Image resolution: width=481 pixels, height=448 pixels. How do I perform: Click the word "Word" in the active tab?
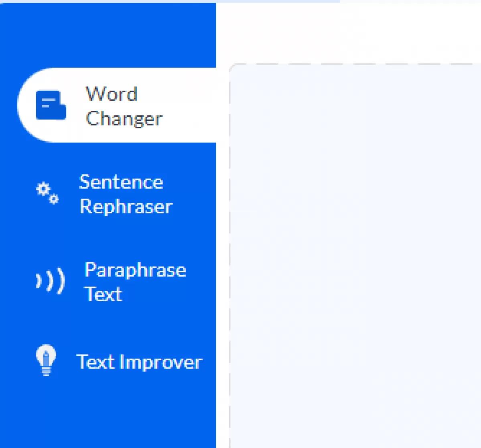pos(112,94)
